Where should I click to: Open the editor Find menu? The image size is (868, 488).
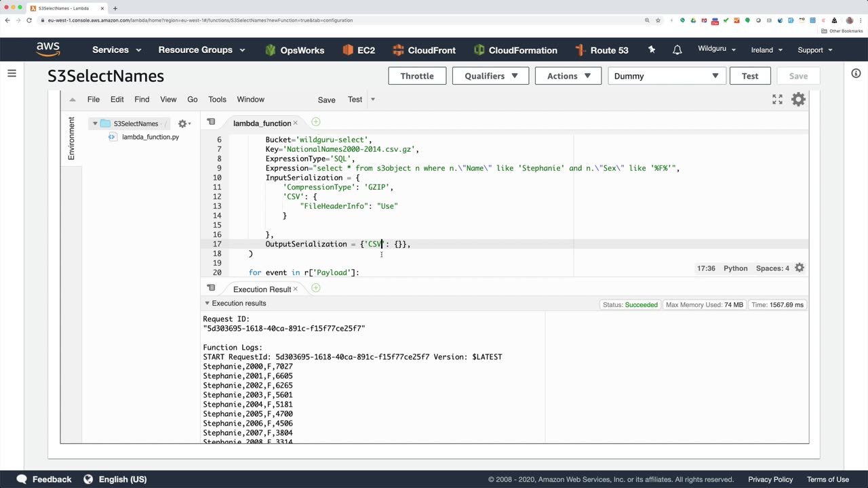point(142,100)
